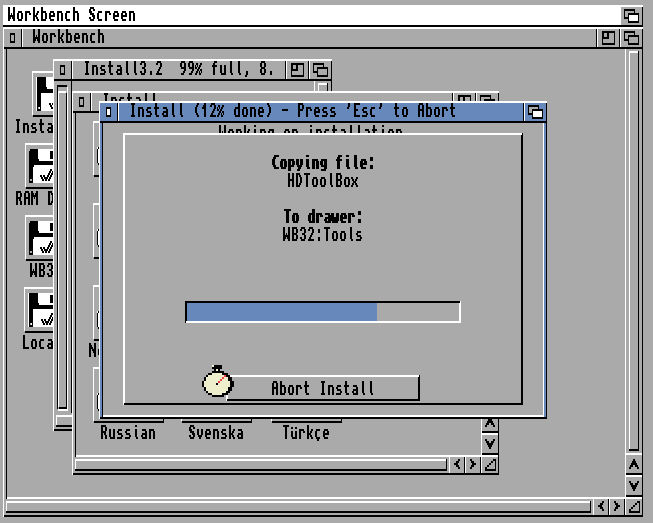Click the Install window's resize gadget
Image resolution: width=653 pixels, height=523 pixels.
pos(489,465)
